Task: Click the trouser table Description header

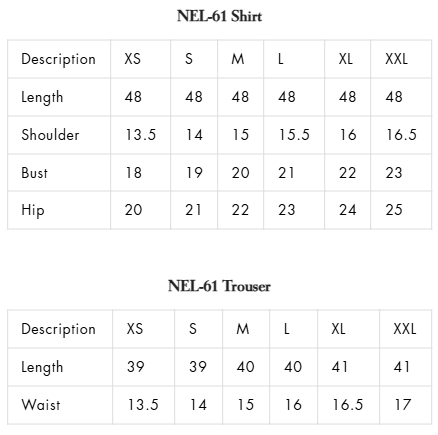Action: (x=58, y=329)
